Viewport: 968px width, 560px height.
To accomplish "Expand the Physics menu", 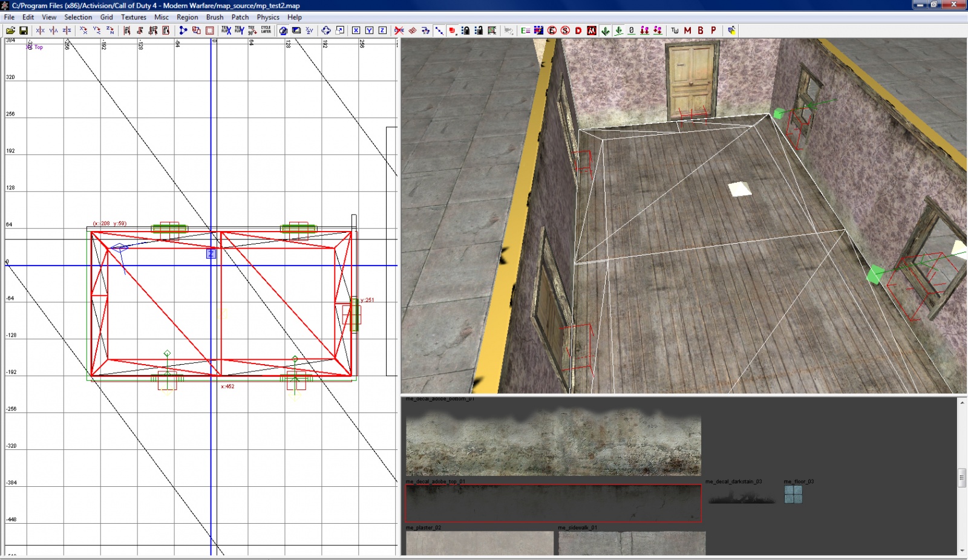I will click(x=268, y=17).
